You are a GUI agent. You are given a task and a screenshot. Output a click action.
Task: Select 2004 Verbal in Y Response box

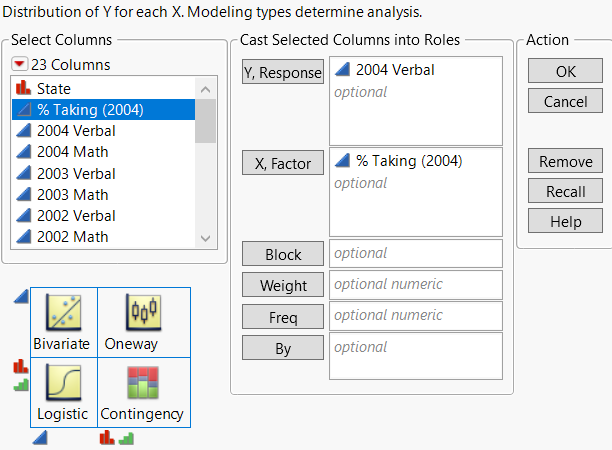tap(395, 71)
